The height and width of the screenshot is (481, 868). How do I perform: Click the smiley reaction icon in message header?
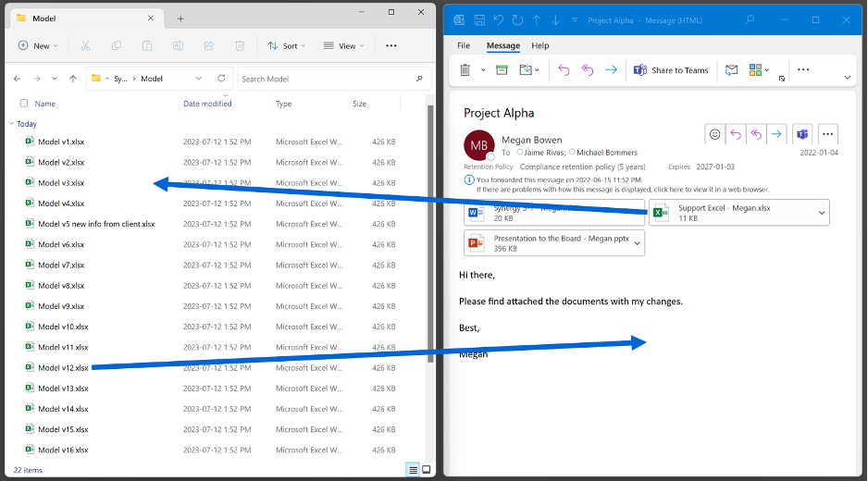714,134
